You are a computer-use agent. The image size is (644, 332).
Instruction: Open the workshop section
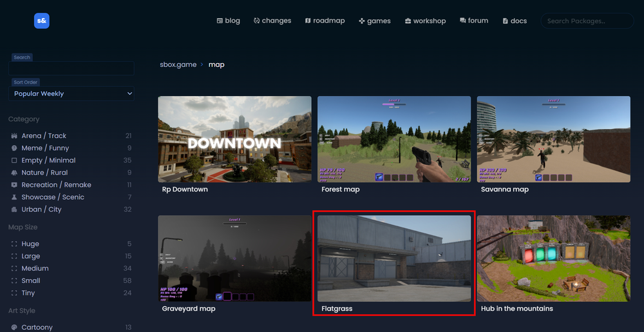[x=425, y=21]
